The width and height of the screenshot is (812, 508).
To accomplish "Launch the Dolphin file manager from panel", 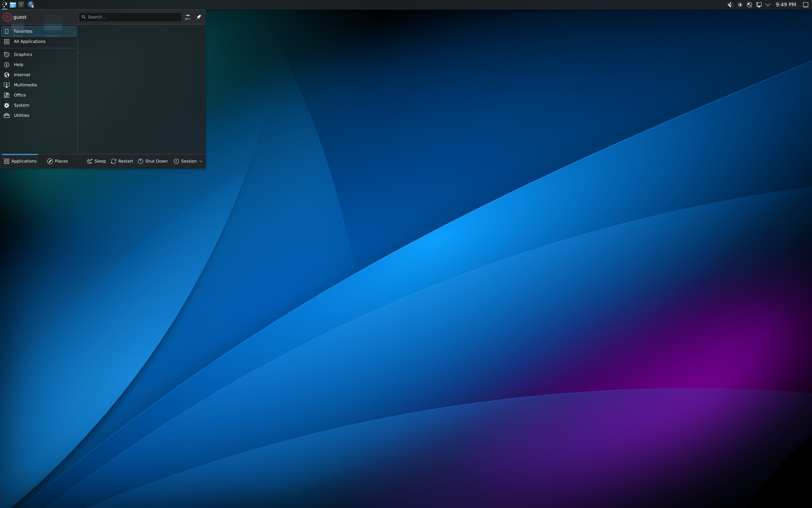I will tap(13, 5).
